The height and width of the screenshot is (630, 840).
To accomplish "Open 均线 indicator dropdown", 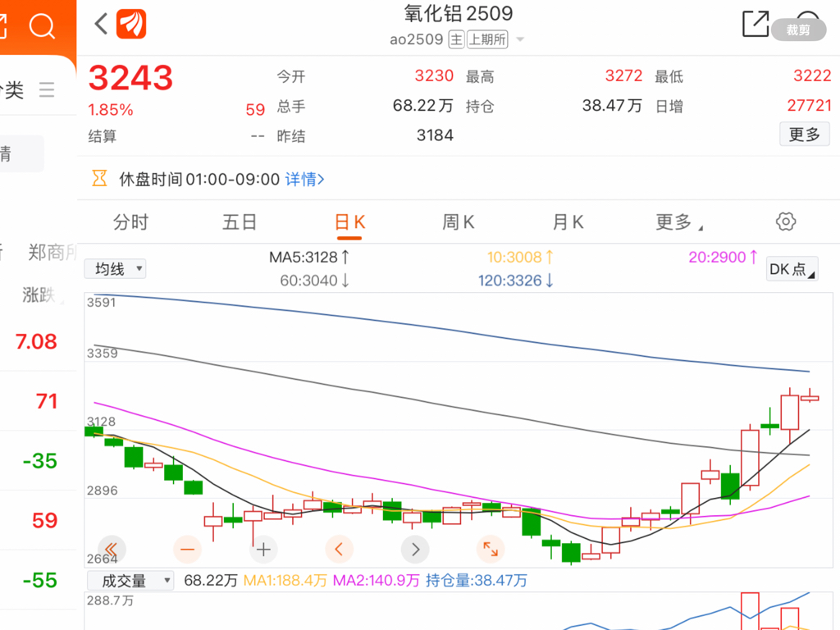I will click(x=115, y=268).
